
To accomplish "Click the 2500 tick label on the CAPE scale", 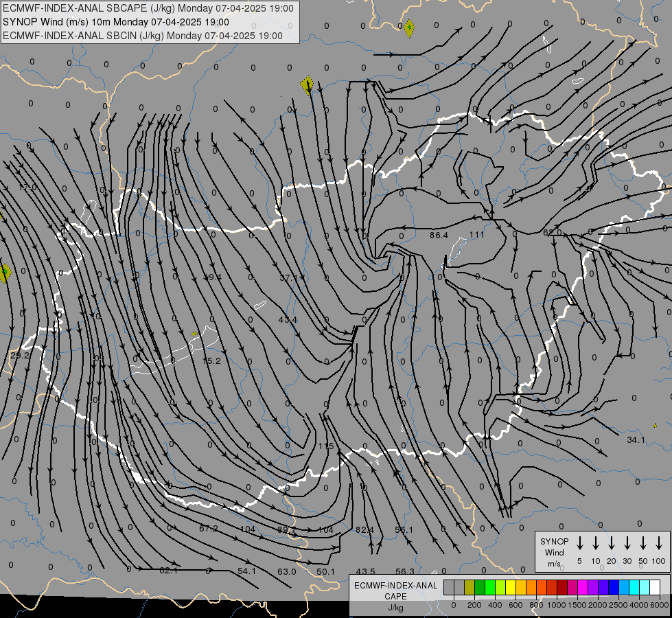I will tap(618, 605).
